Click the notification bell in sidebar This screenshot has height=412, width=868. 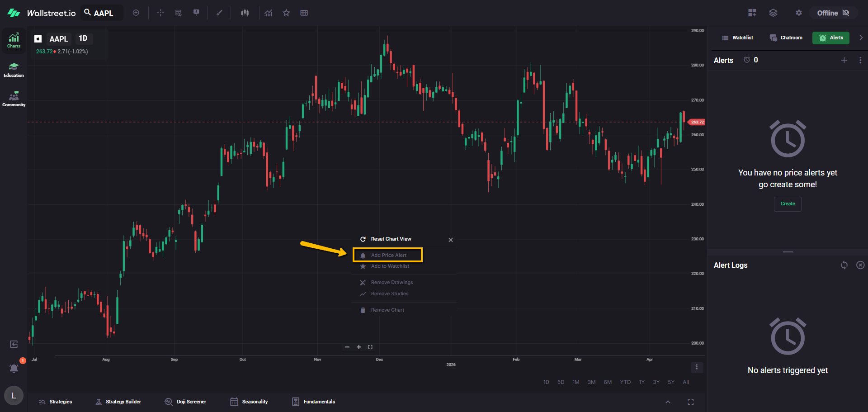(x=14, y=369)
